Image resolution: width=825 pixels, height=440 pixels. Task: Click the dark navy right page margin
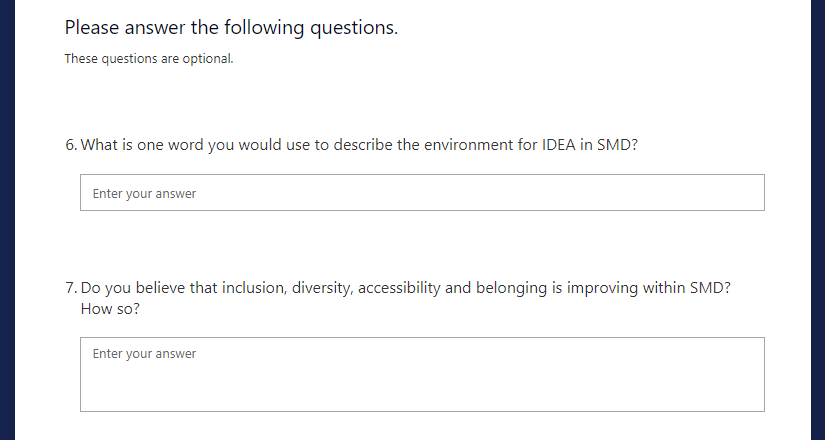(x=817, y=220)
